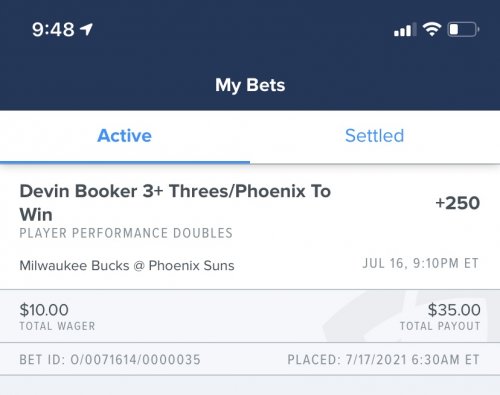
Task: Tap the cellular signal bars icon
Action: click(405, 29)
